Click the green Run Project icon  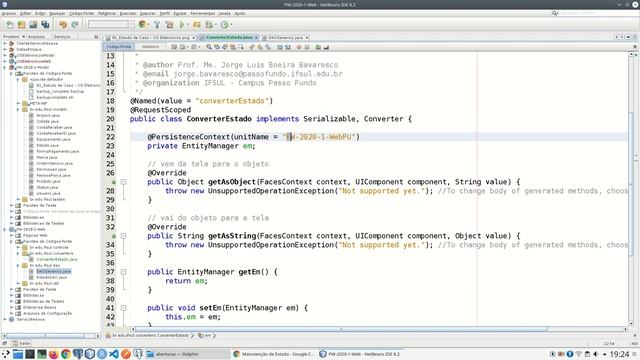pos(182,24)
